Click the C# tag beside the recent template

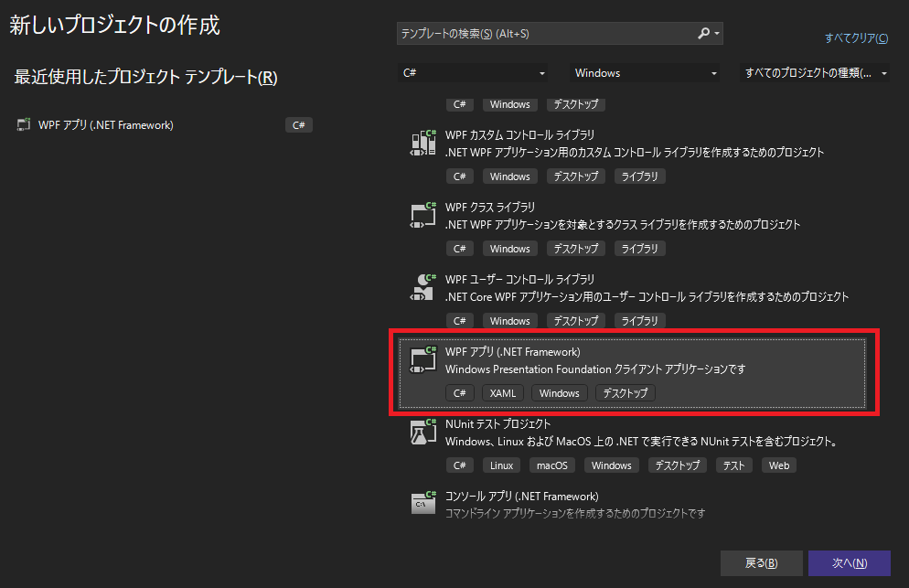pyautogui.click(x=298, y=125)
